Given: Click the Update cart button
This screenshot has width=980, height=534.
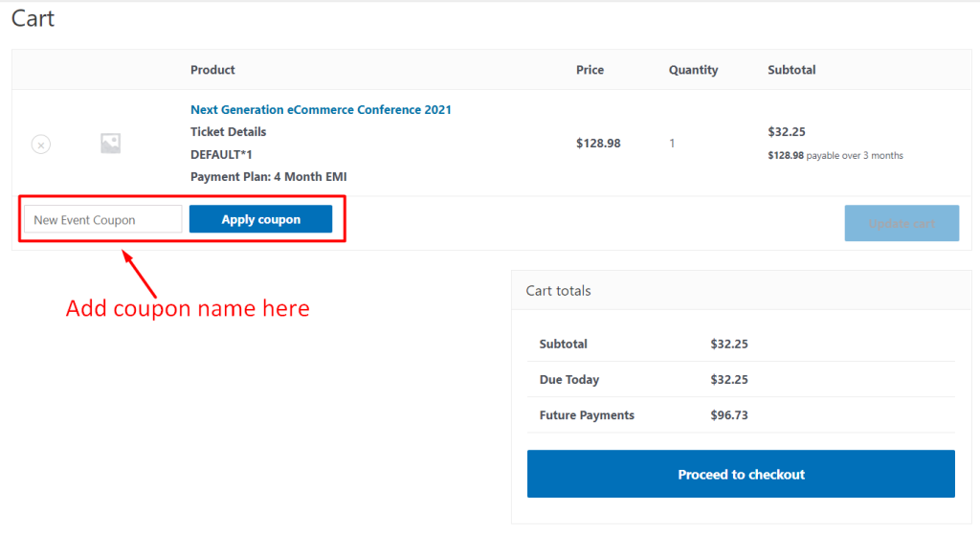Looking at the screenshot, I should tap(902, 223).
